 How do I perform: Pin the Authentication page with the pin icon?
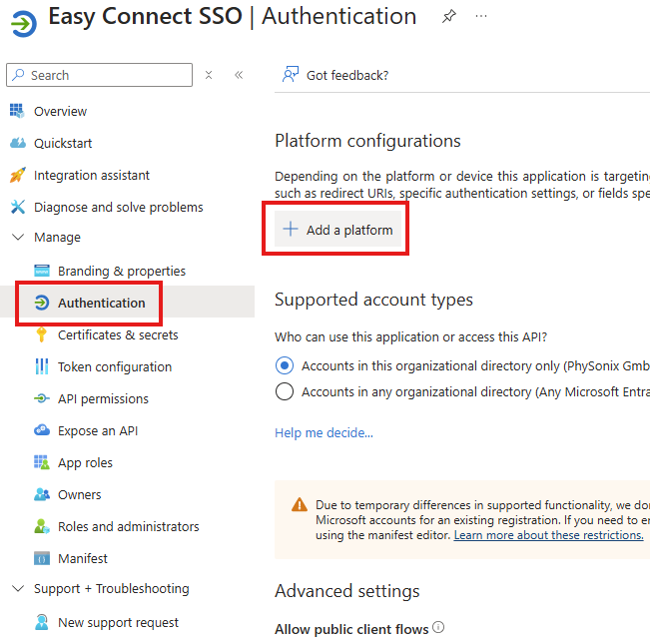point(449,17)
